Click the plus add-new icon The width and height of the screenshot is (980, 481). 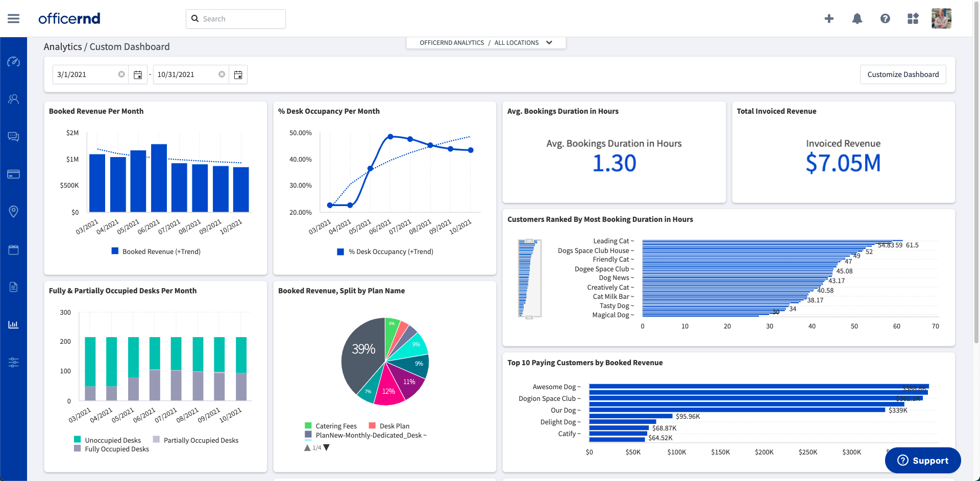click(829, 18)
